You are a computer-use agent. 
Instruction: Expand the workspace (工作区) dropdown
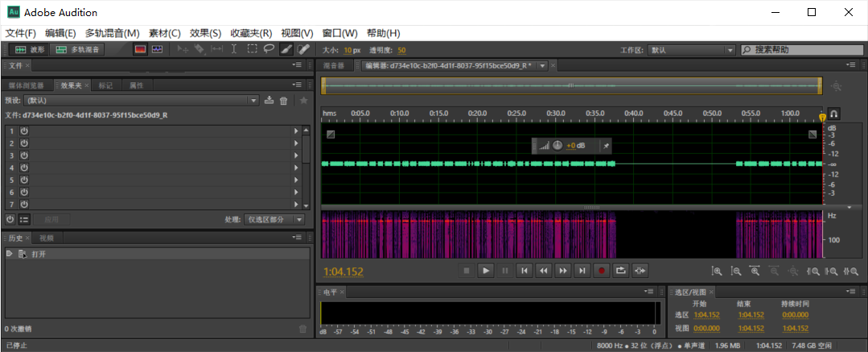tap(692, 50)
